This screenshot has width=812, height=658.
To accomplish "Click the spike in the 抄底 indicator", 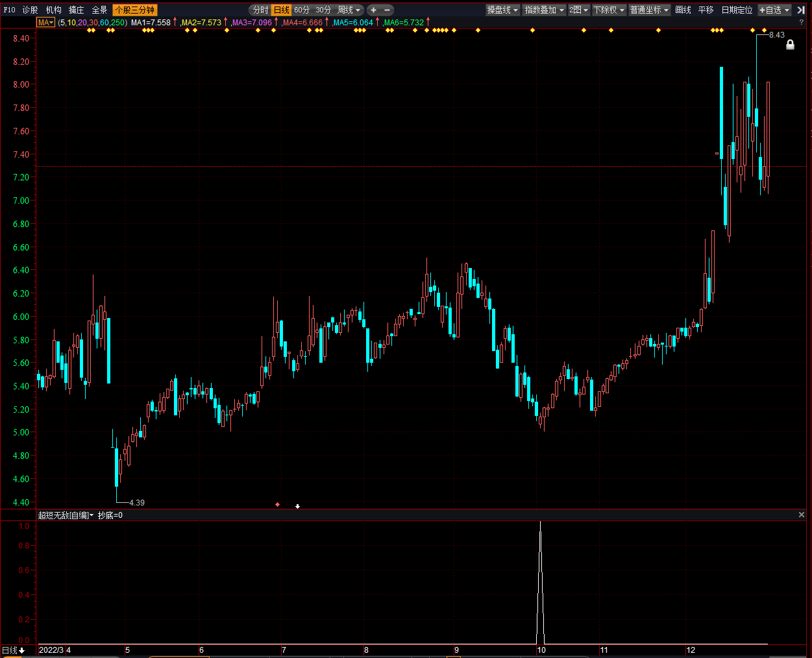I will click(540, 581).
